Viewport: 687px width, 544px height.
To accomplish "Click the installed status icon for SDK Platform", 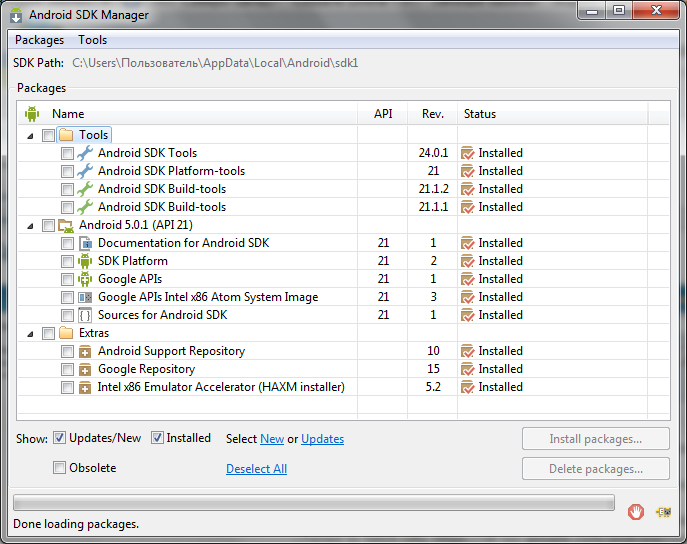I will [467, 261].
